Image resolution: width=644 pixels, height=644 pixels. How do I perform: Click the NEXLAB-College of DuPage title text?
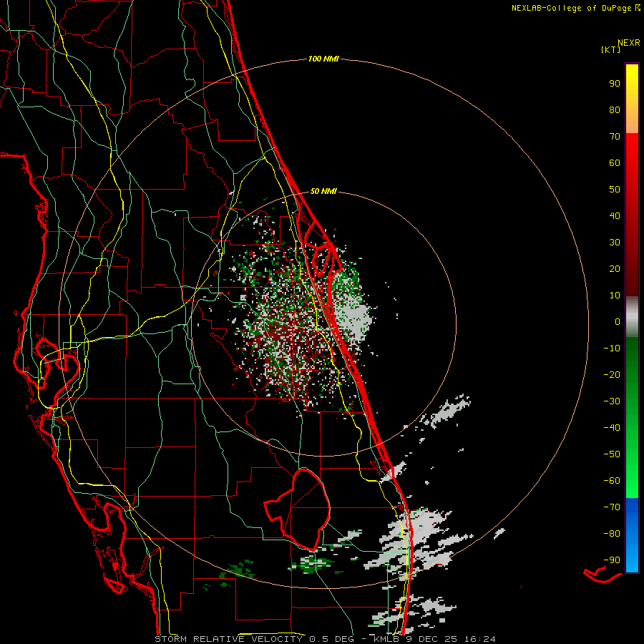tap(571, 8)
